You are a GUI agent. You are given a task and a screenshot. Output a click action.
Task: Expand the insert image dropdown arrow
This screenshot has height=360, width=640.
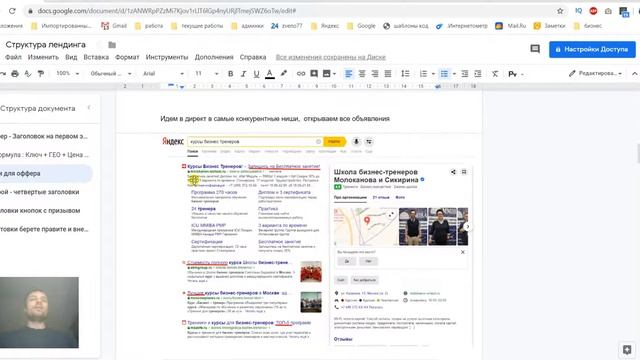tap(334, 74)
